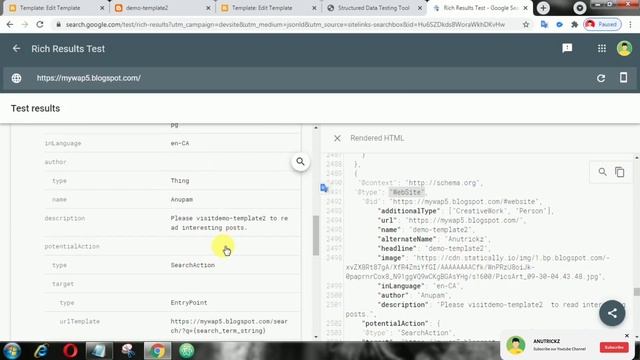
Task: Click browser back arrow
Action: (x=10, y=24)
